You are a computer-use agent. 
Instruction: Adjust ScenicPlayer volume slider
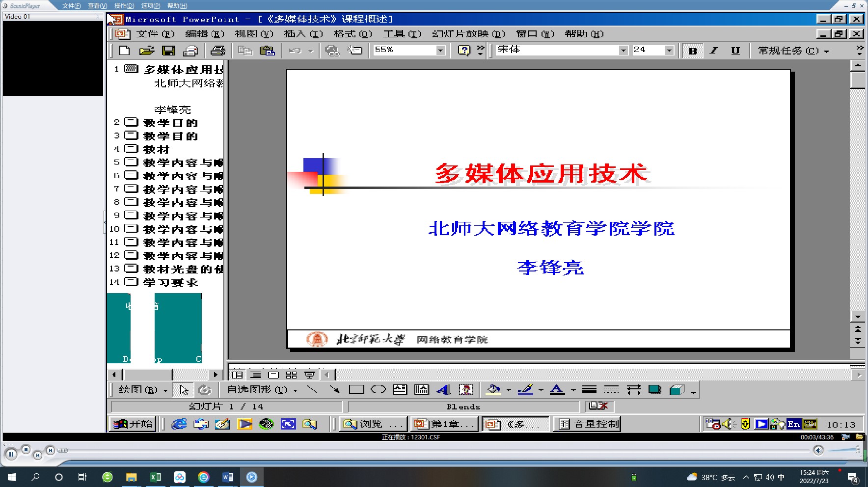click(844, 450)
